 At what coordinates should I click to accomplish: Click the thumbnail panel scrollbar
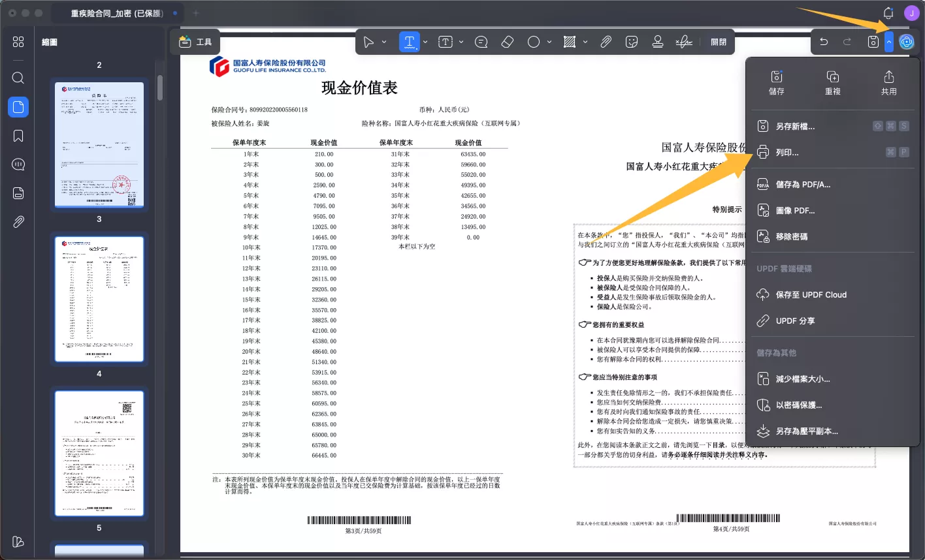click(x=160, y=87)
